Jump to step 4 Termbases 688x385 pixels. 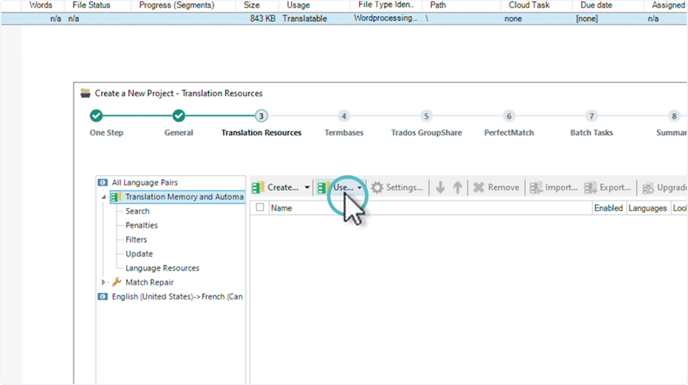(344, 116)
